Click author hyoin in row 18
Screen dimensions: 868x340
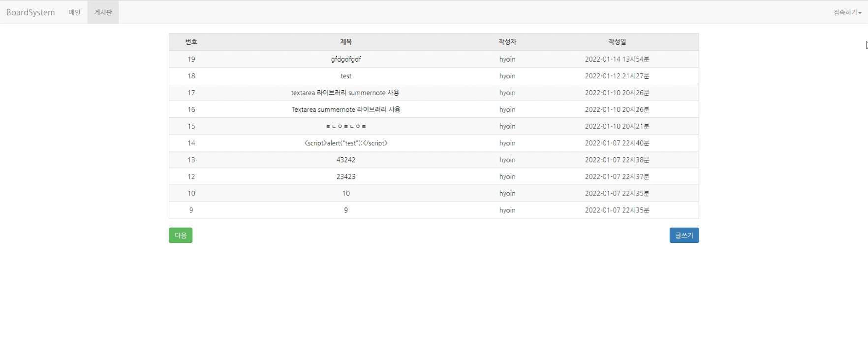507,76
